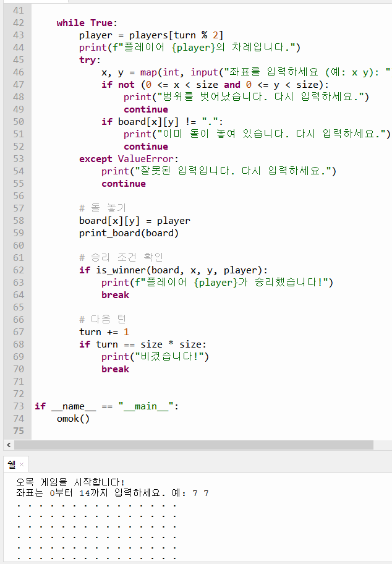This screenshot has width=392, height=564.
Task: Click line number 75 in the gutter
Action: tap(19, 431)
